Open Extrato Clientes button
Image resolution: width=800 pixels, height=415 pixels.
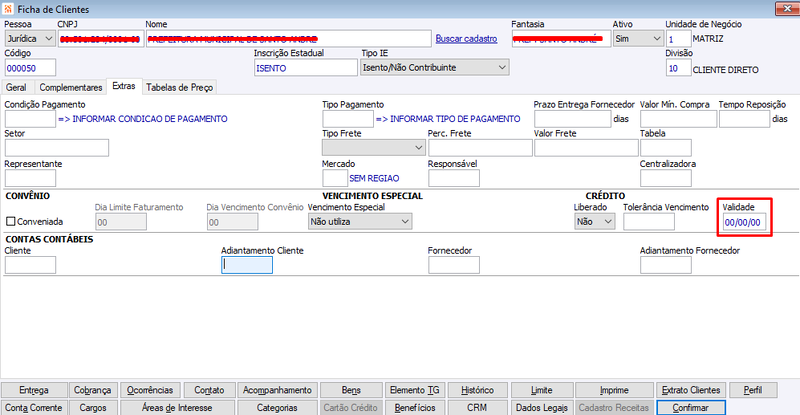tap(691, 390)
